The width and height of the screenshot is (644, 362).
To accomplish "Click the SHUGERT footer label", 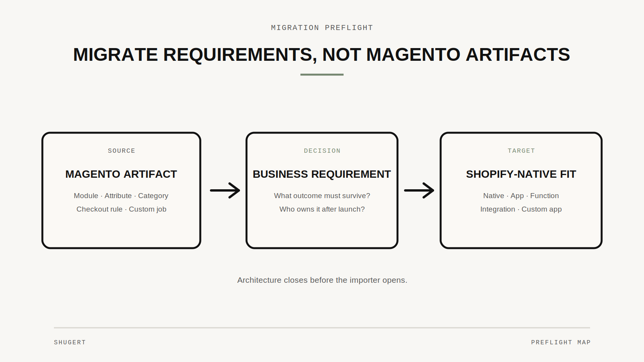I will (x=70, y=342).
